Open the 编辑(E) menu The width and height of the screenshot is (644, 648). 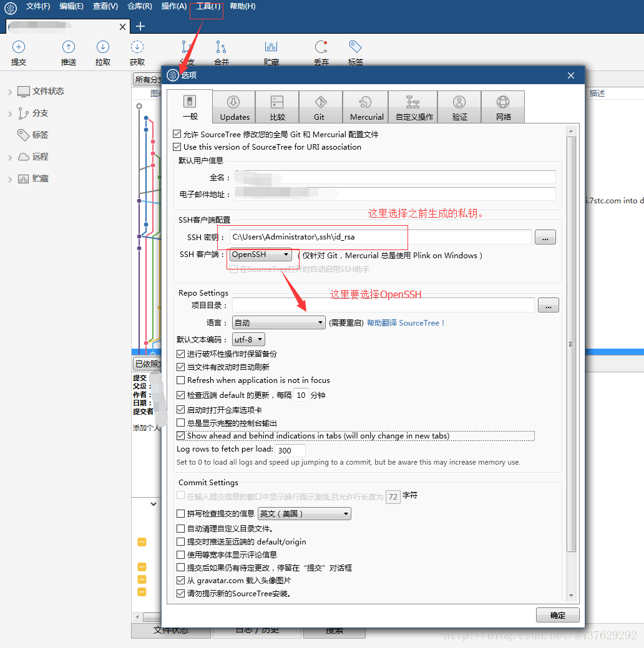click(71, 6)
